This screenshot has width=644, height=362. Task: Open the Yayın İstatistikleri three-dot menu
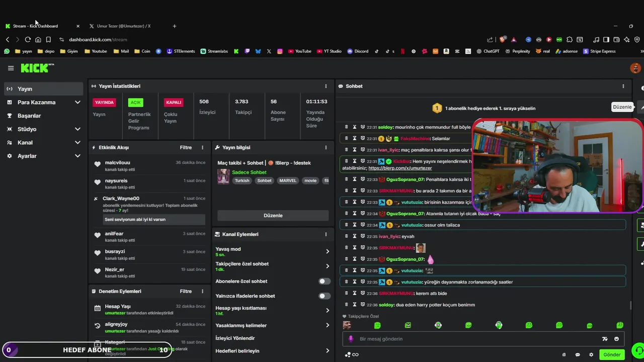(326, 86)
